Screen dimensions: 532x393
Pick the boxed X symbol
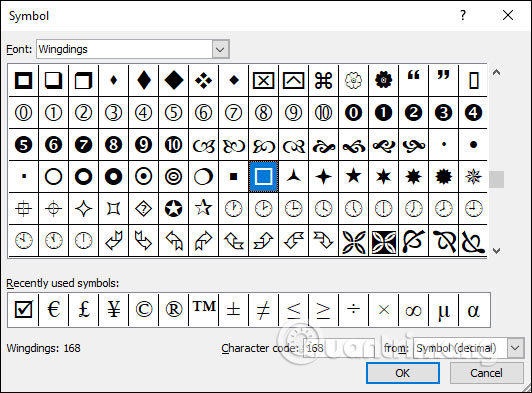pos(263,80)
